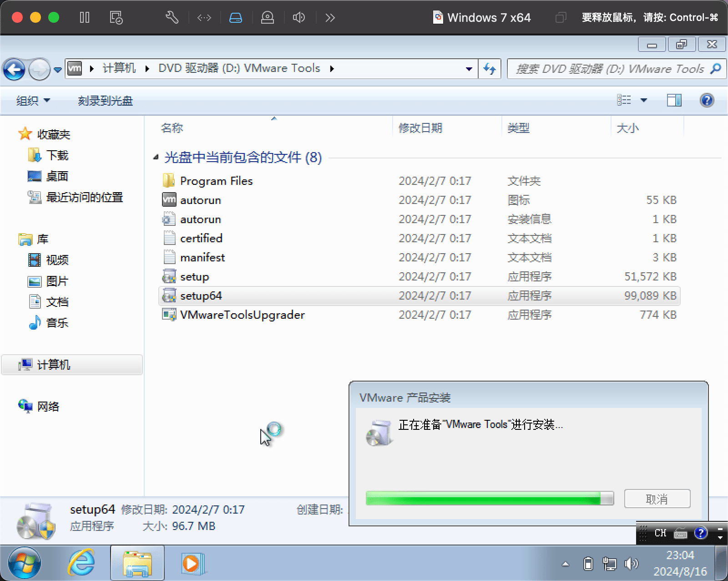Click the volume tray icon
The width and height of the screenshot is (728, 581).
pyautogui.click(x=631, y=564)
